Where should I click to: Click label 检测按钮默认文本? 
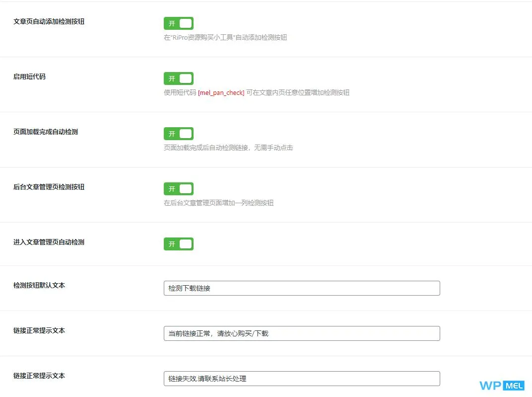[x=39, y=285]
